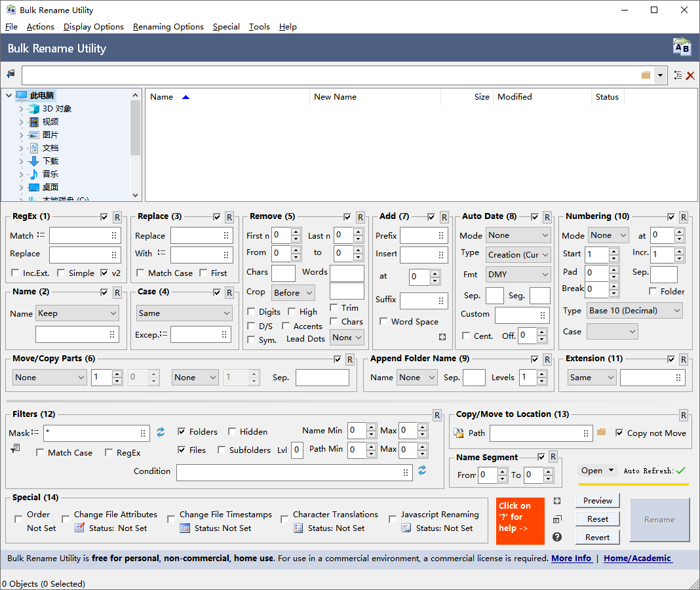The image size is (700, 590).
Task: Open the Display Options menu
Action: tap(93, 27)
